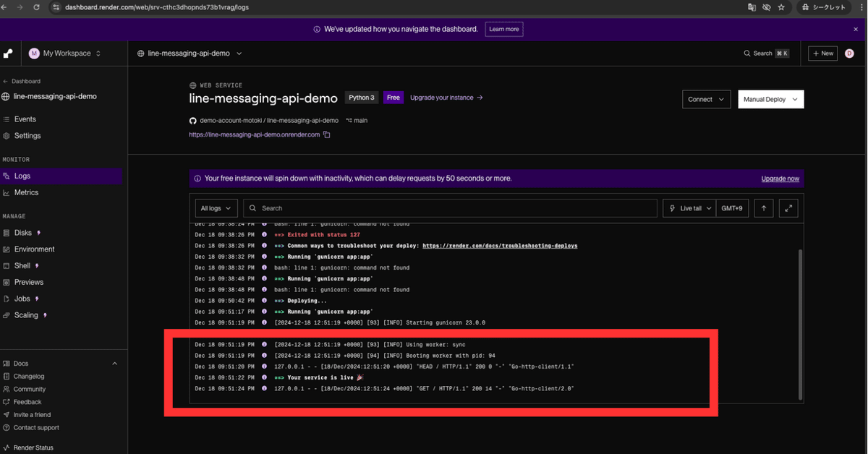
Task: Click the Render logo icon
Action: (x=8, y=53)
